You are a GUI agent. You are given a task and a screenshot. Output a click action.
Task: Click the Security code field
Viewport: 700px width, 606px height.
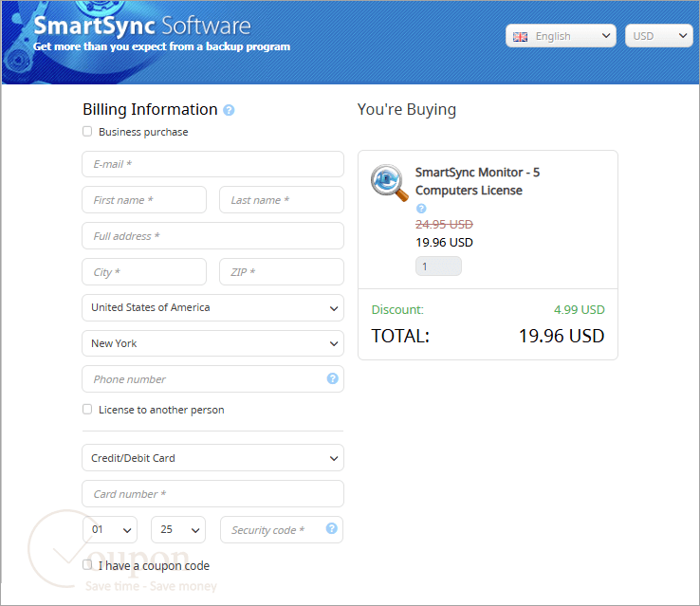tap(282, 530)
